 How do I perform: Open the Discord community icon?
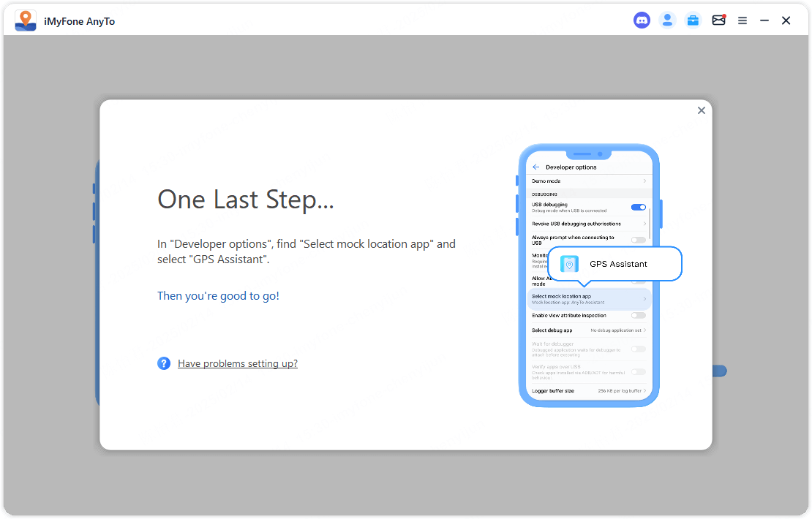642,20
